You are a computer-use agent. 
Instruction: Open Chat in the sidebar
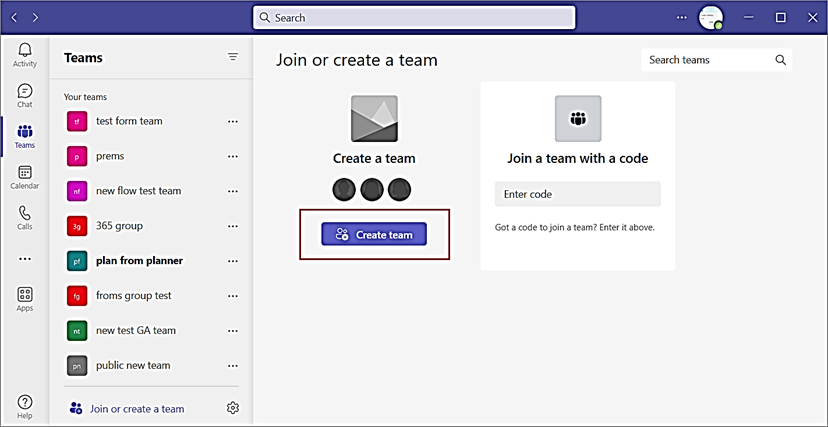tap(25, 96)
